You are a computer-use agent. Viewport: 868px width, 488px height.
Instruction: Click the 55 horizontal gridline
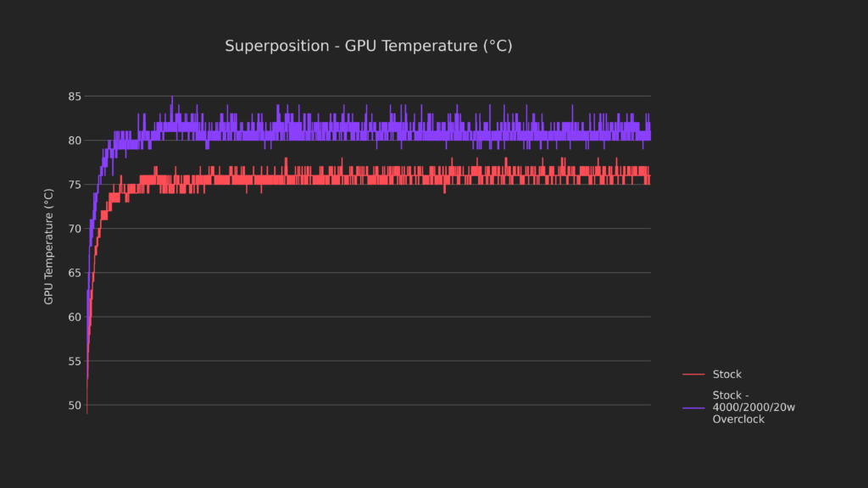pyautogui.click(x=381, y=361)
